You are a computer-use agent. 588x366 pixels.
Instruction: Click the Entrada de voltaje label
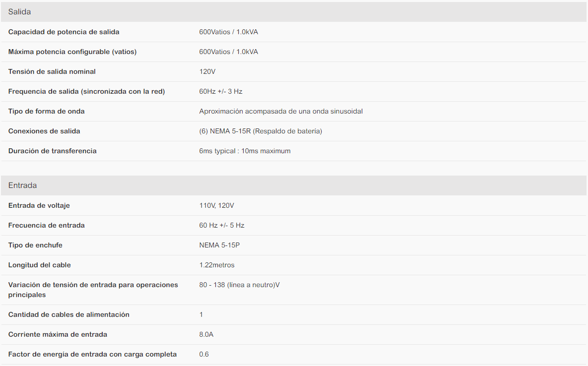pos(39,205)
